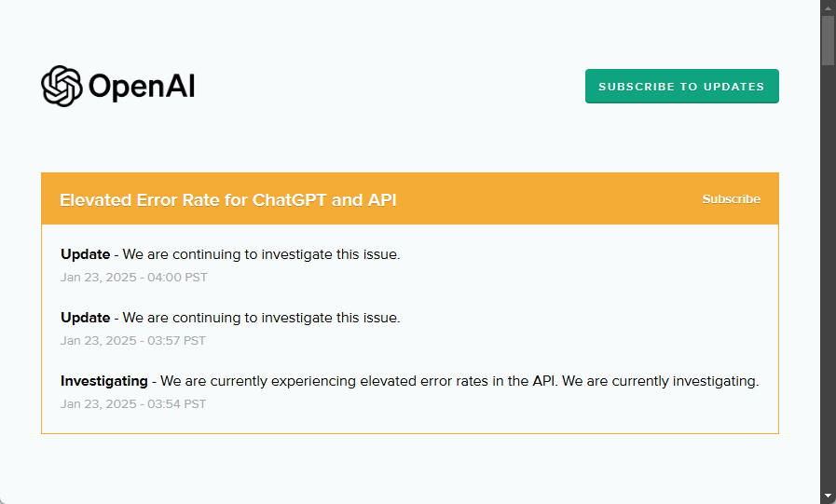Click the OpenAI knot logo icon
This screenshot has width=836, height=504.
point(62,87)
